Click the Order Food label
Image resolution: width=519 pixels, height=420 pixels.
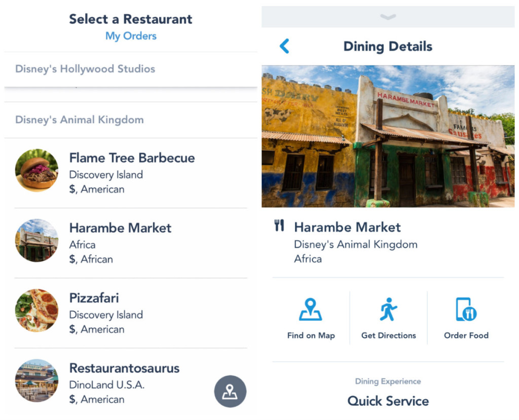(466, 335)
